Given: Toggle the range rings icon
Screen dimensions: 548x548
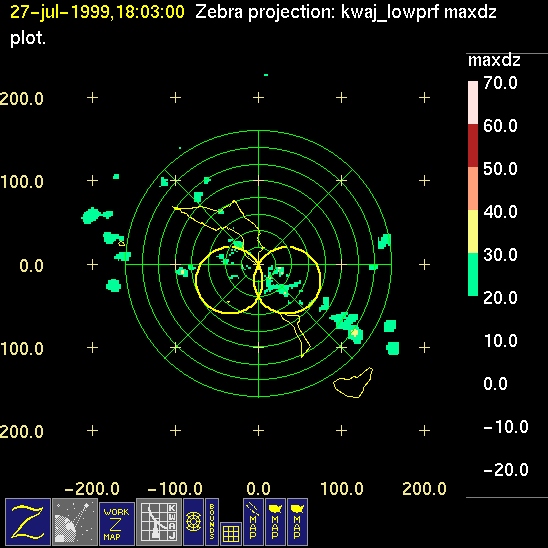Looking at the screenshot, I should click(193, 522).
